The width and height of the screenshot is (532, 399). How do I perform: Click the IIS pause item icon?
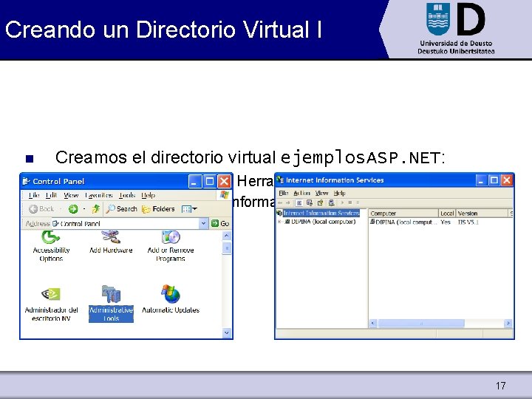click(358, 202)
